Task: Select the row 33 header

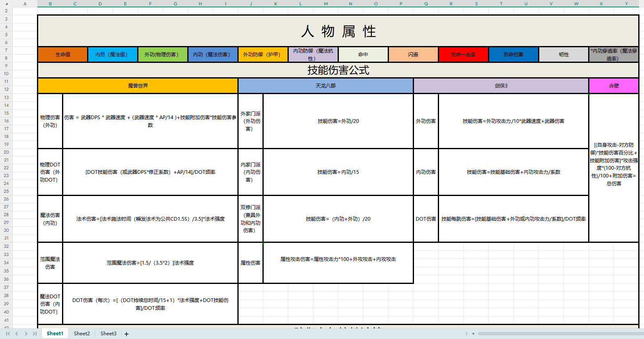Action: [6, 254]
